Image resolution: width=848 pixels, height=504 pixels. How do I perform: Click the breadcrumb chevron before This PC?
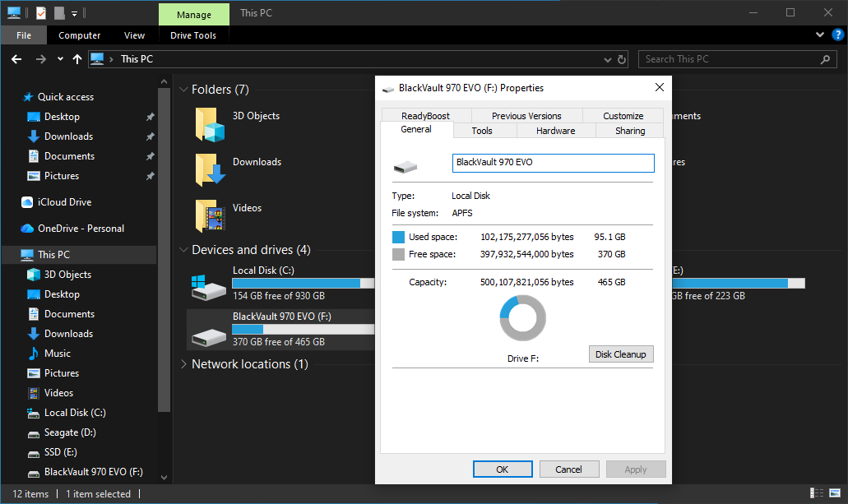point(111,59)
